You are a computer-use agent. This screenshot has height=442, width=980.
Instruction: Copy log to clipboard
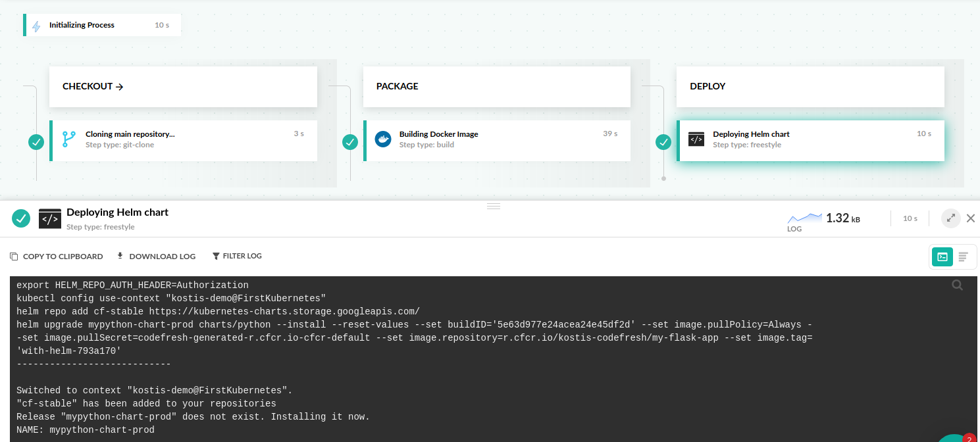(57, 257)
